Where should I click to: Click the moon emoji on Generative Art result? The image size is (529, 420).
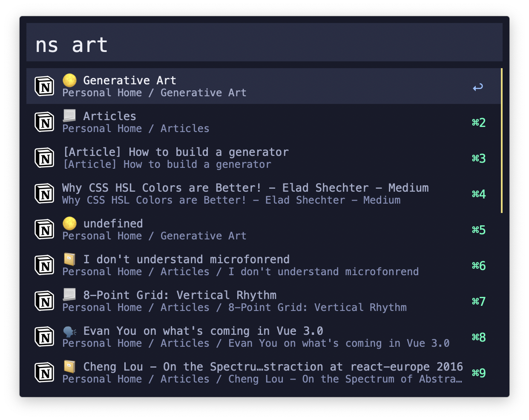tap(69, 80)
